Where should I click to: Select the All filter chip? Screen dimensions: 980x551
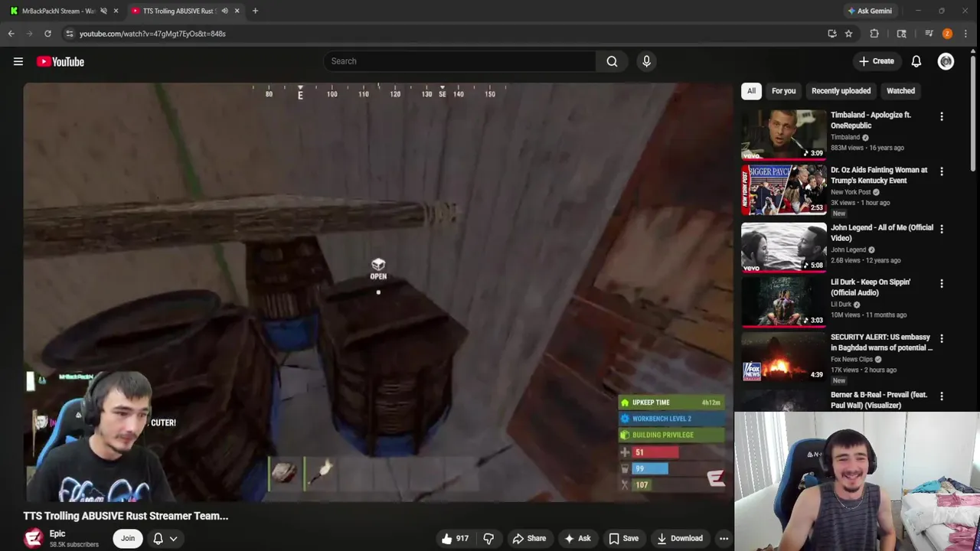pyautogui.click(x=751, y=91)
